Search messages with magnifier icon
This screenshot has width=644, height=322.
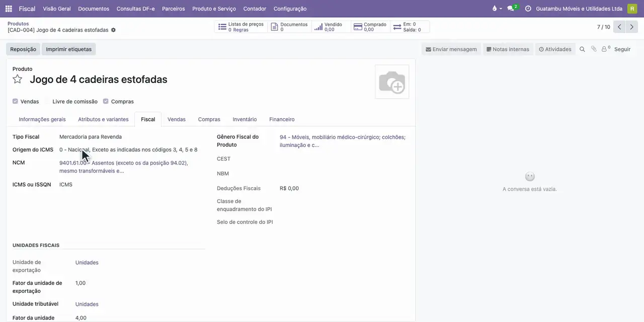click(582, 49)
